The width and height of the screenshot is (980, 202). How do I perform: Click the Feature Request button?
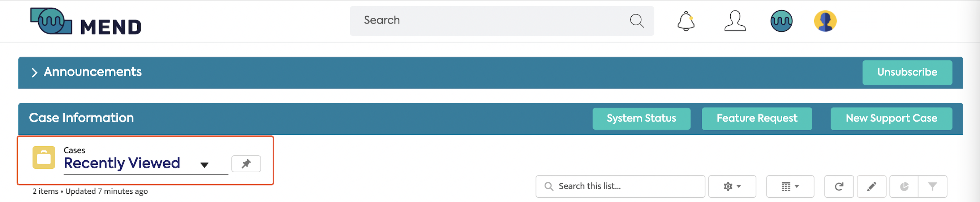click(x=757, y=118)
